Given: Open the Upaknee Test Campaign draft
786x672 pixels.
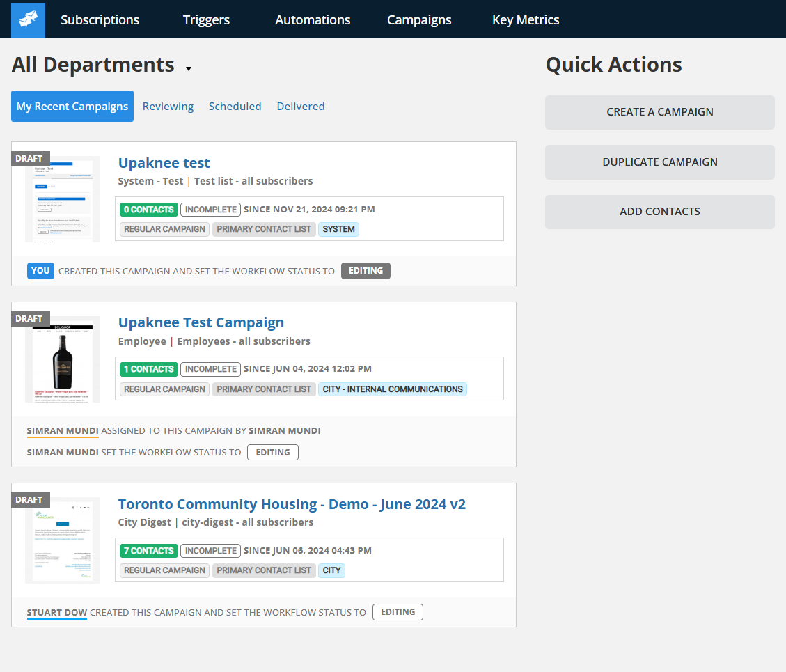Looking at the screenshot, I should (x=201, y=322).
